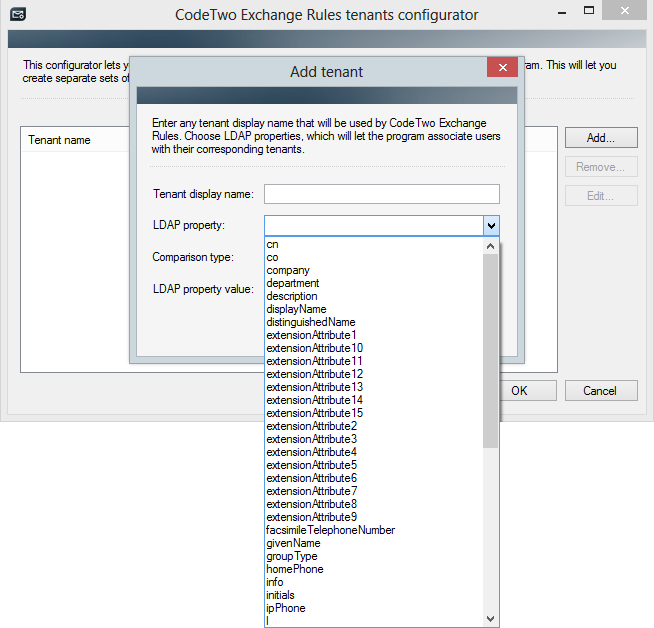This screenshot has height=628, width=654.
Task: Choose 'extensionAttribute11' from list
Action: tap(374, 361)
